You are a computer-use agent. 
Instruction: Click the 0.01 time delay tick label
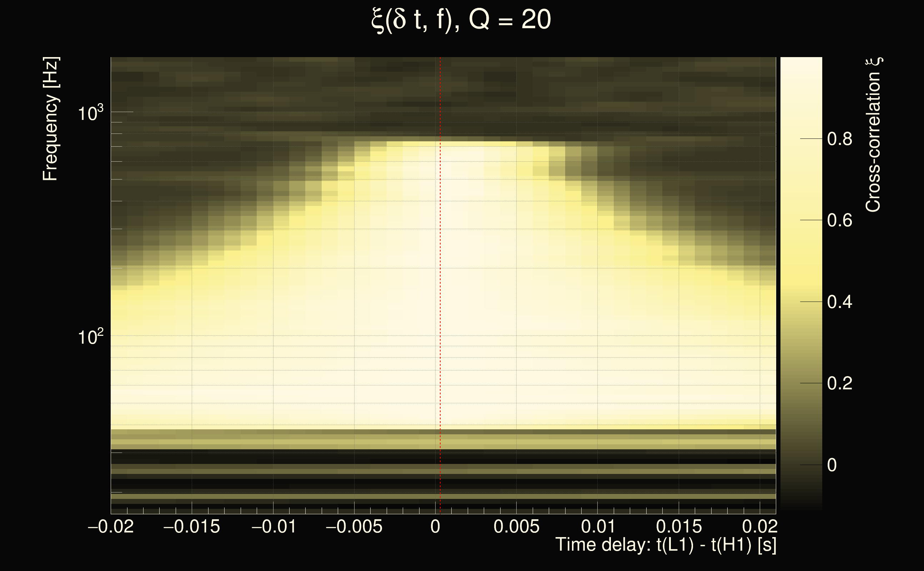tap(598, 526)
